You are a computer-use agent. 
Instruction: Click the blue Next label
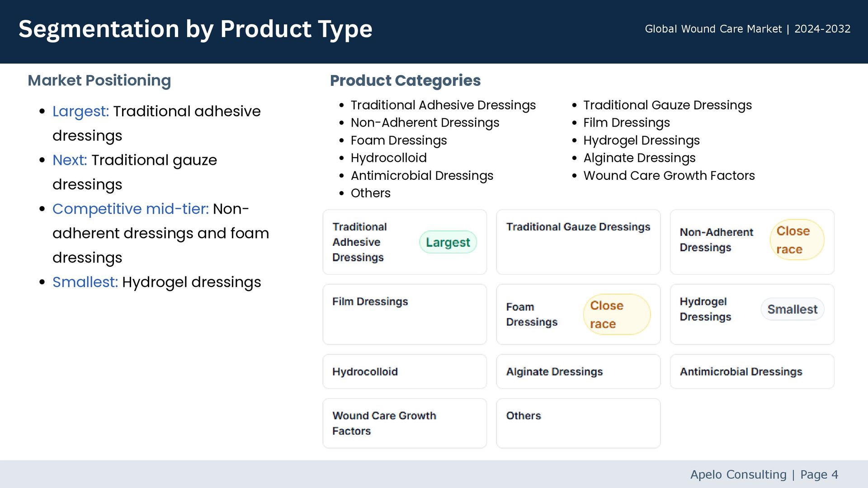tap(70, 160)
